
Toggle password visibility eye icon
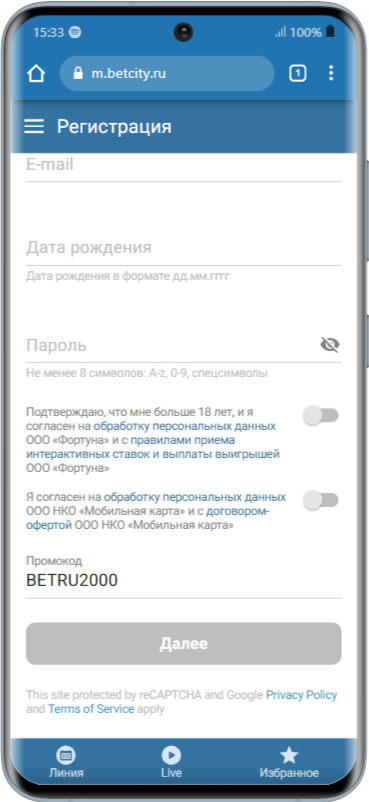pos(330,345)
